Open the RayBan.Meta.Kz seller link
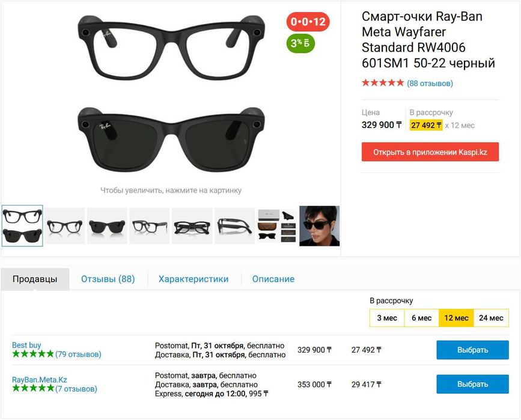The height and width of the screenshot is (420, 521). point(40,380)
